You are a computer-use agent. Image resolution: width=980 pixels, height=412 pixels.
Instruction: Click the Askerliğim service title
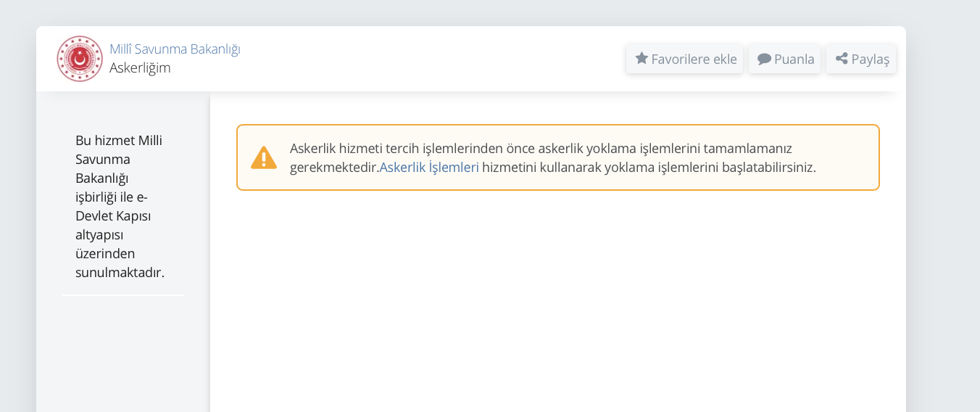point(140,67)
